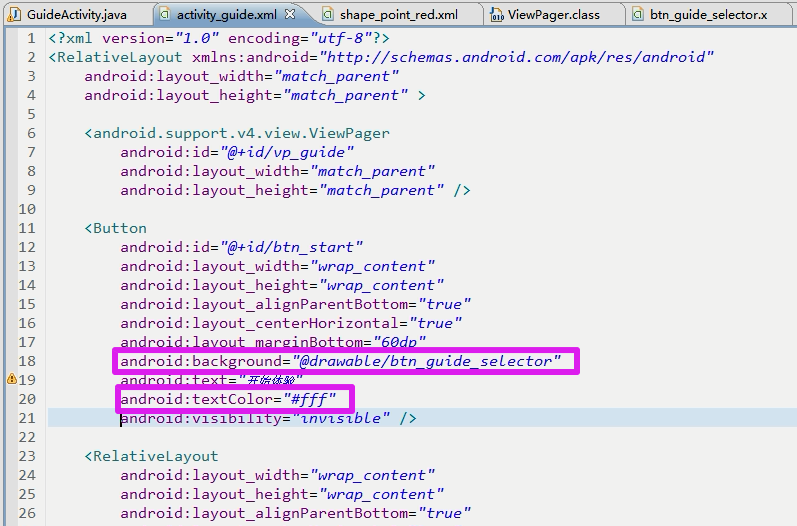Go to the btn_guide_selector.x tab
The width and height of the screenshot is (797, 526).
pos(708,15)
